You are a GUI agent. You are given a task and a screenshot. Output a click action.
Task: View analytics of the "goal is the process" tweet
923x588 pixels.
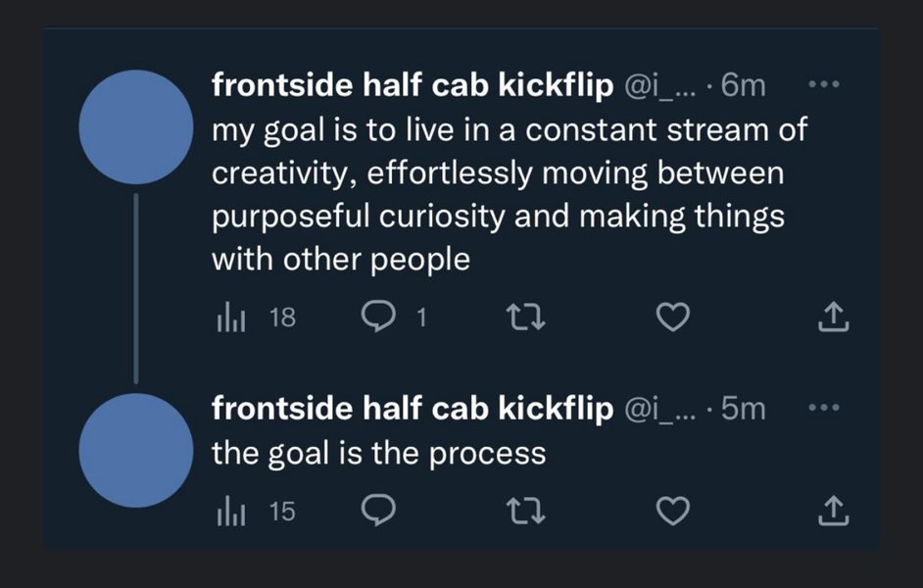227,511
